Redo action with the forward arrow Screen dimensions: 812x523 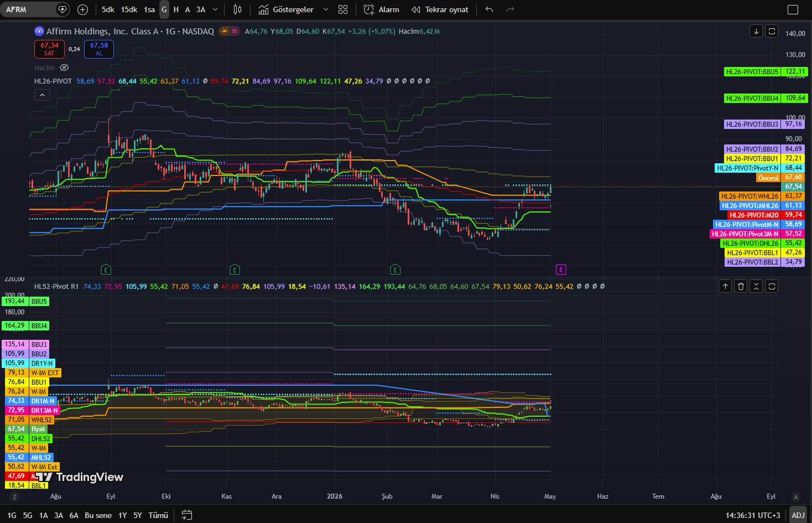511,9
